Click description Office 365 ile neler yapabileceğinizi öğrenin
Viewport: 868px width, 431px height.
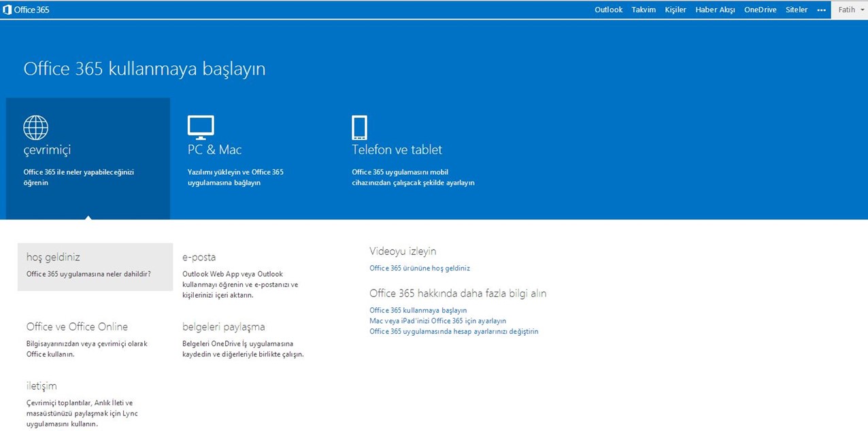pyautogui.click(x=79, y=177)
